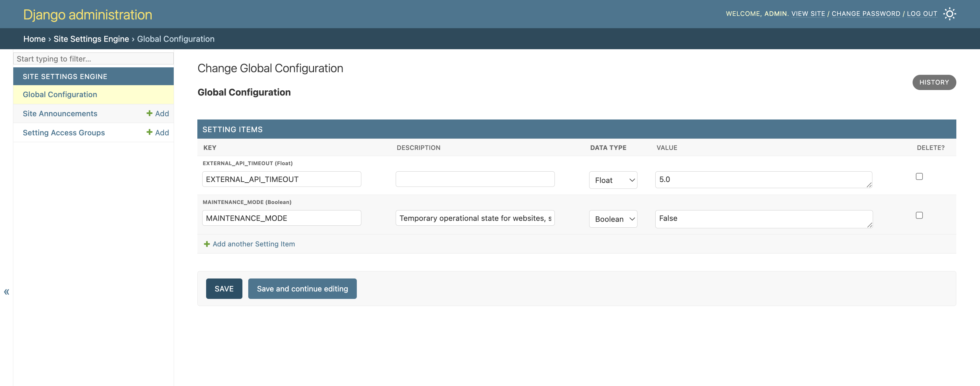Image resolution: width=980 pixels, height=386 pixels.
Task: Click the DATA TYPE column header
Action: pyautogui.click(x=608, y=148)
